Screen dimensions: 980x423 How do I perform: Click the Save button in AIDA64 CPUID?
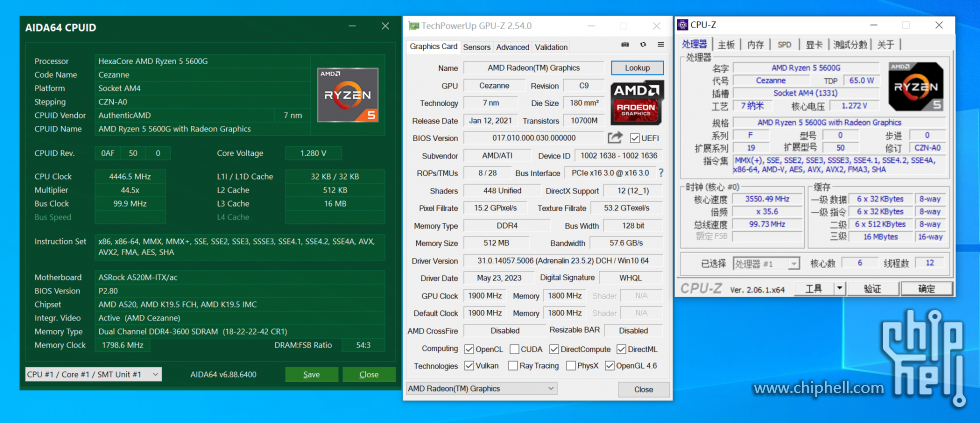311,375
